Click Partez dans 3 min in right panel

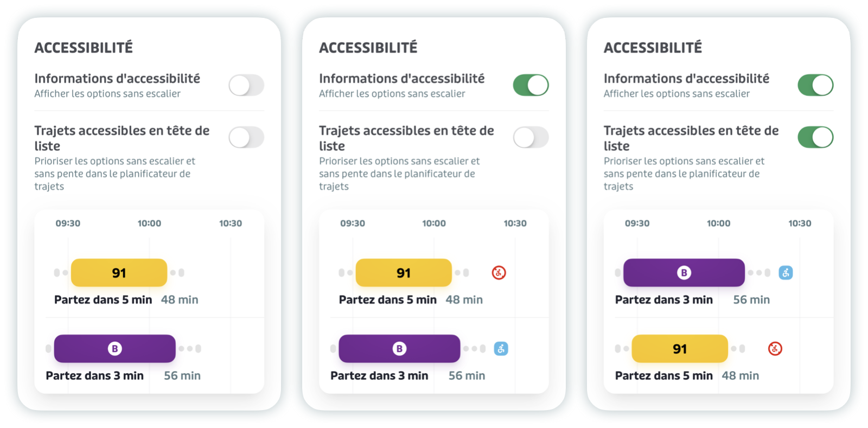click(x=663, y=299)
